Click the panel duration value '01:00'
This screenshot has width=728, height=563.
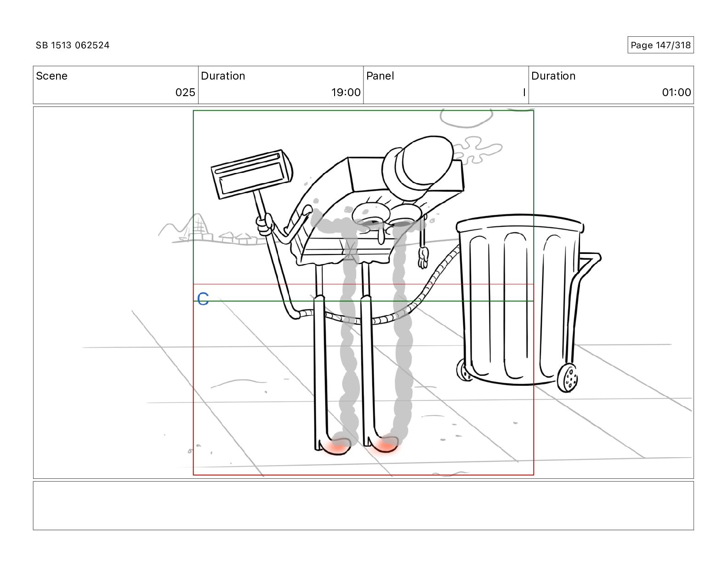677,92
